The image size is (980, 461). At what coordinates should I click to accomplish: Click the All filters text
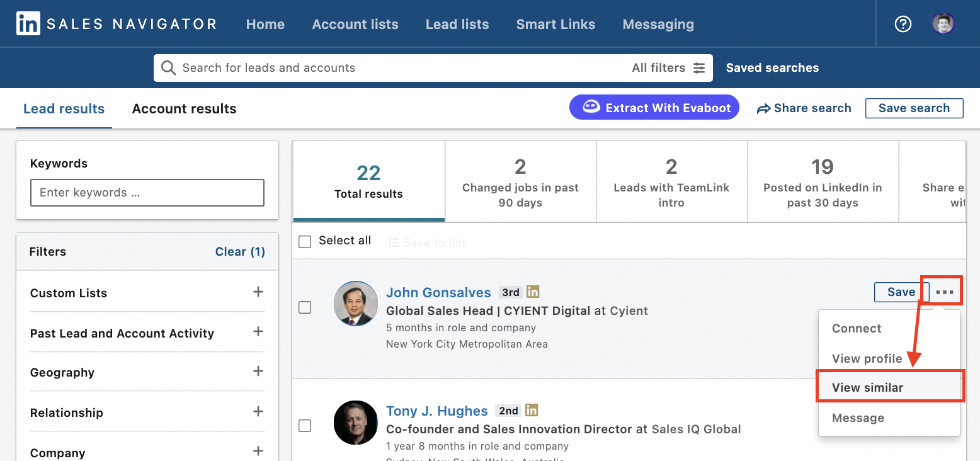tap(658, 68)
